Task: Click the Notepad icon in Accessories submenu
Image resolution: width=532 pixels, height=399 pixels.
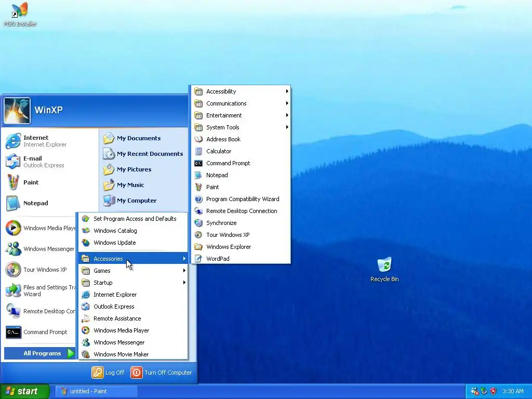Action: tap(198, 175)
